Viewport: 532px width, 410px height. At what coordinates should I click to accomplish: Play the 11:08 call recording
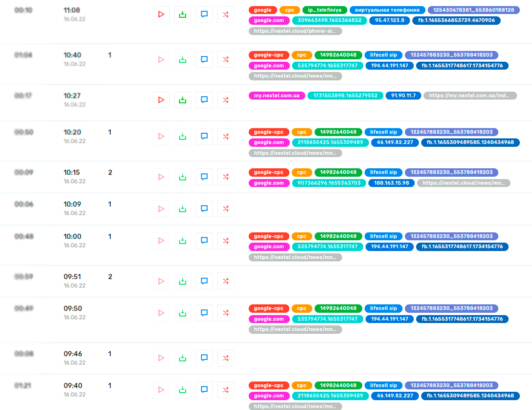pos(161,14)
